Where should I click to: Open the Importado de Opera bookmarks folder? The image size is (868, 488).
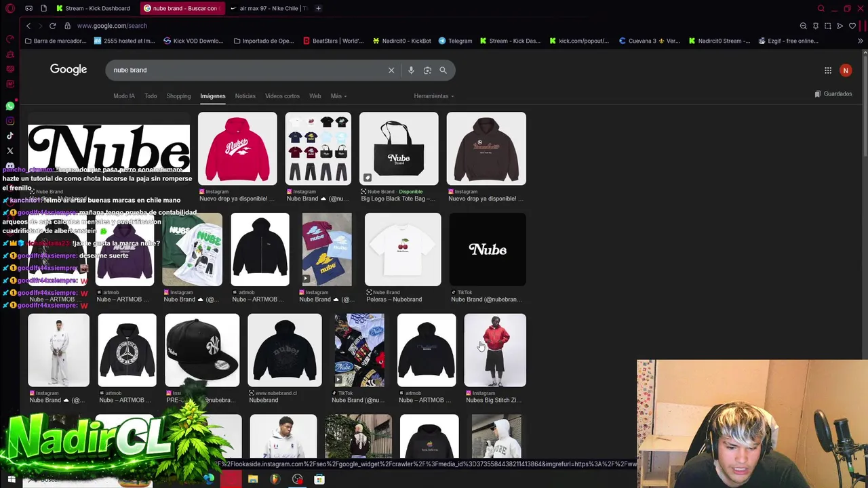coord(264,41)
